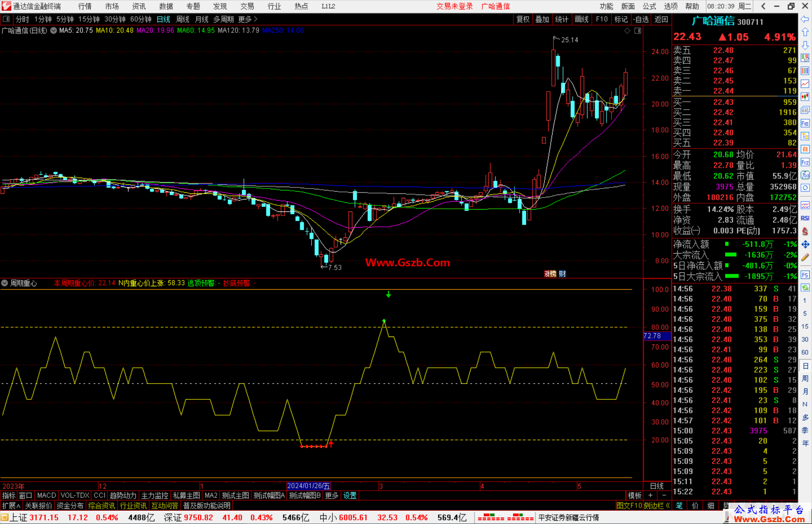Click the down arrow icon in right sidebar
This screenshot has width=812, height=524.
[805, 45]
